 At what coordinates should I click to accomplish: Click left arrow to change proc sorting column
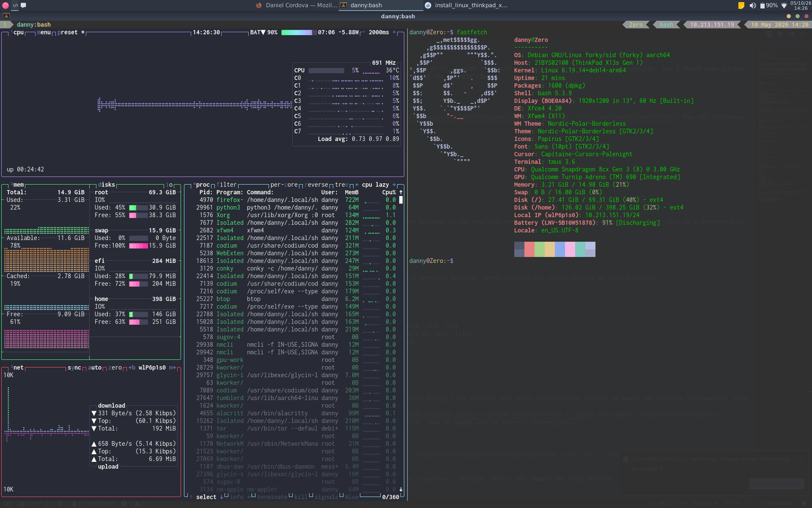point(357,185)
